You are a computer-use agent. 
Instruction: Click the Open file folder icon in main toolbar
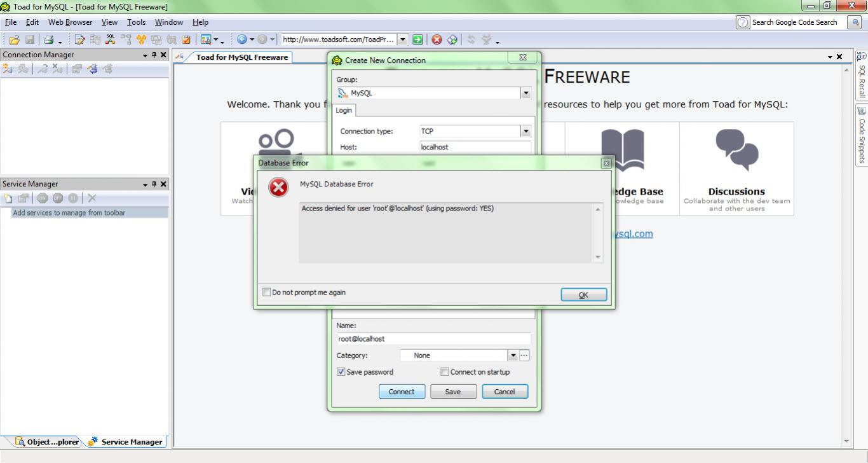tap(14, 39)
